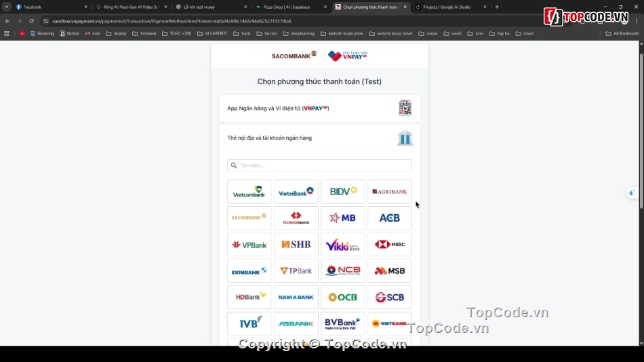Open the tab search dropdown arrow
The height and width of the screenshot is (362, 644).
click(x=7, y=7)
